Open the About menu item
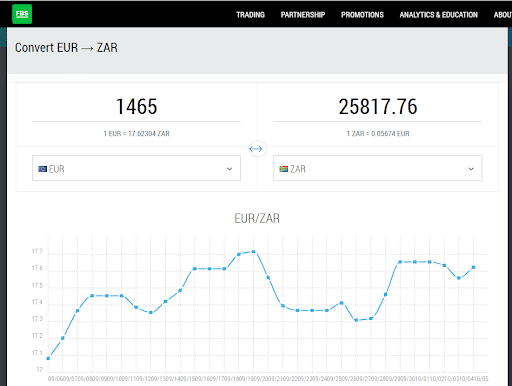This screenshot has height=386, width=512. tap(503, 15)
